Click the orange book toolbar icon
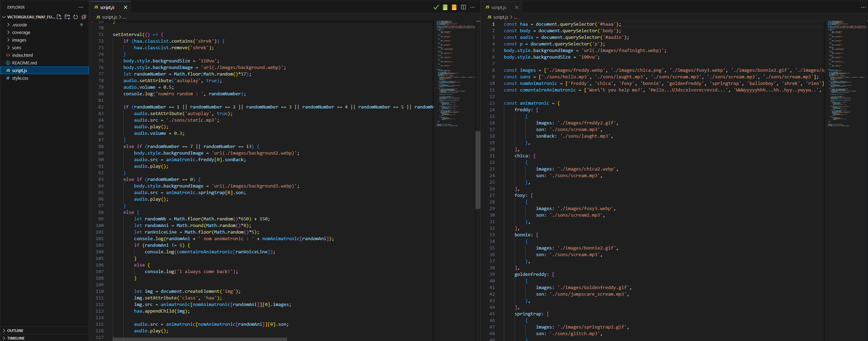Screen dimensions: 868x341 [454, 7]
